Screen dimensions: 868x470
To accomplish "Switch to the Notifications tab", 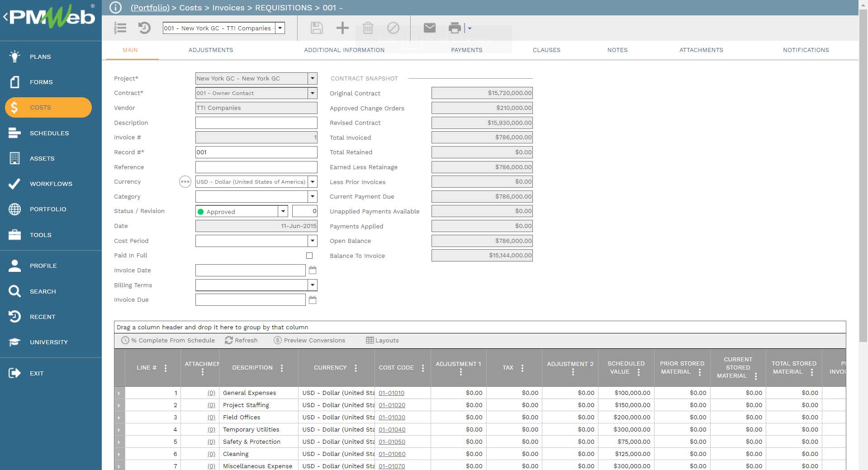I will [806, 50].
